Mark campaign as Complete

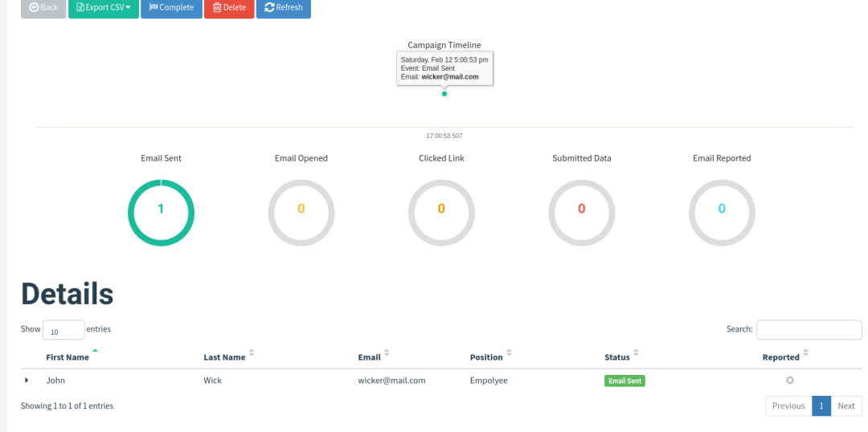[171, 8]
